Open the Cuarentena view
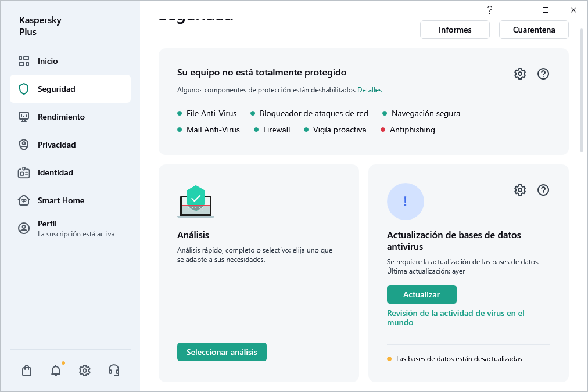This screenshot has width=588, height=392. tap(533, 30)
